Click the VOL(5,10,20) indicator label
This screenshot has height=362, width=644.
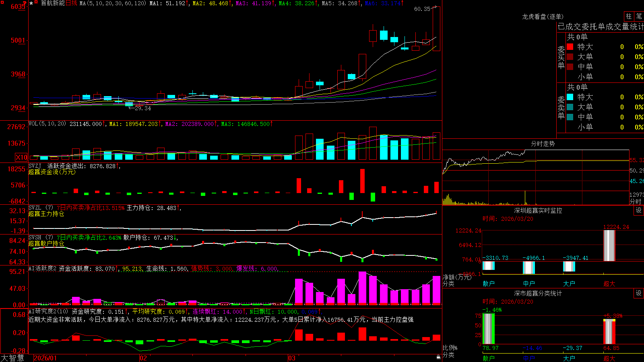point(47,124)
